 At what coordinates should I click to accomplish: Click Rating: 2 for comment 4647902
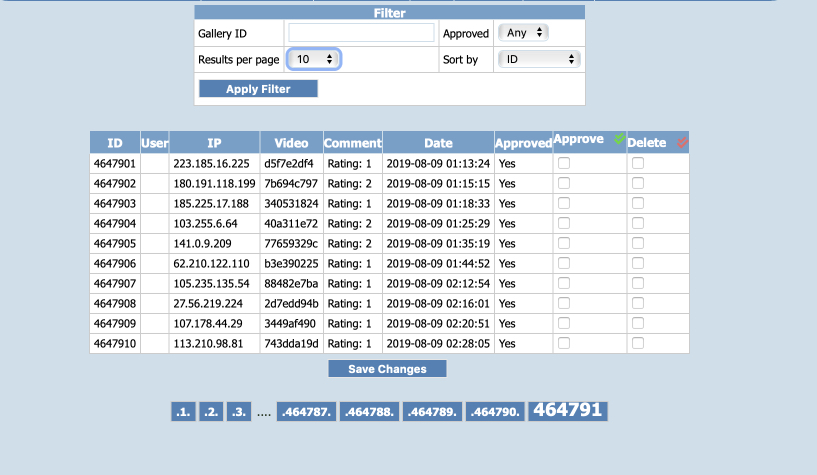click(x=350, y=183)
